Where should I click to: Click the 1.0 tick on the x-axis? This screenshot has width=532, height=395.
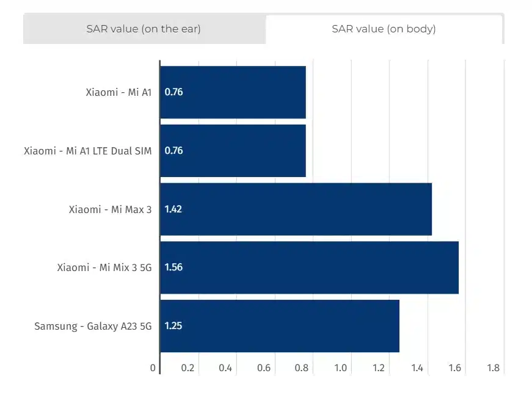tap(340, 368)
